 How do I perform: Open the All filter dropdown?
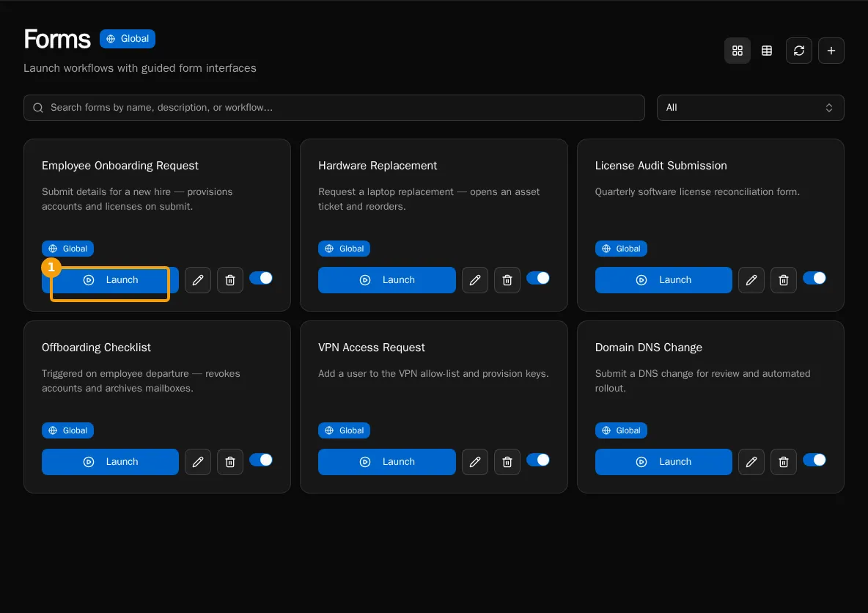[750, 108]
